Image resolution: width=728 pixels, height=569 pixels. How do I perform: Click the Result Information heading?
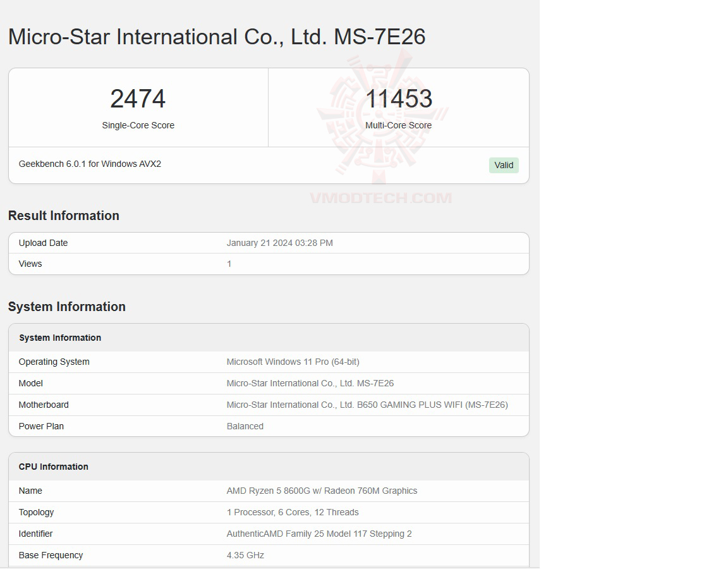(64, 216)
